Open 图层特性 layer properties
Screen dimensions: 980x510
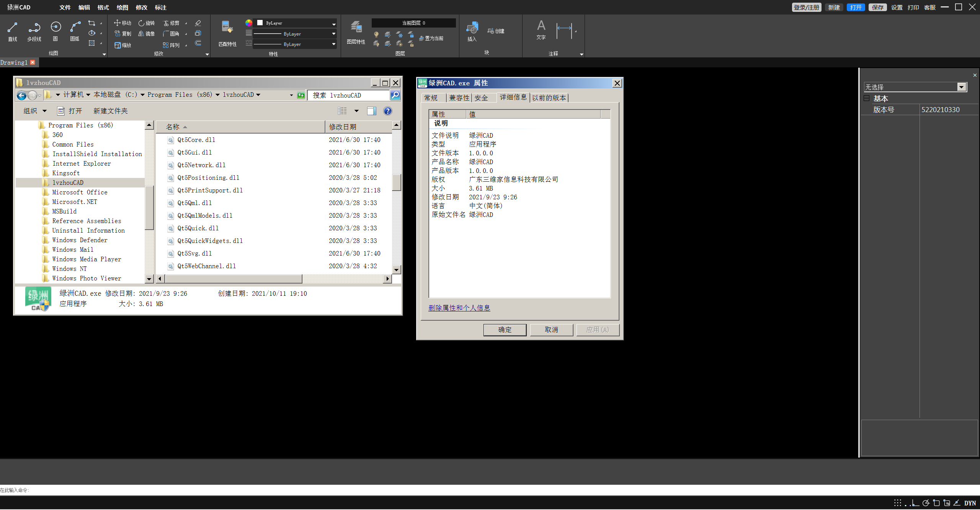(356, 32)
